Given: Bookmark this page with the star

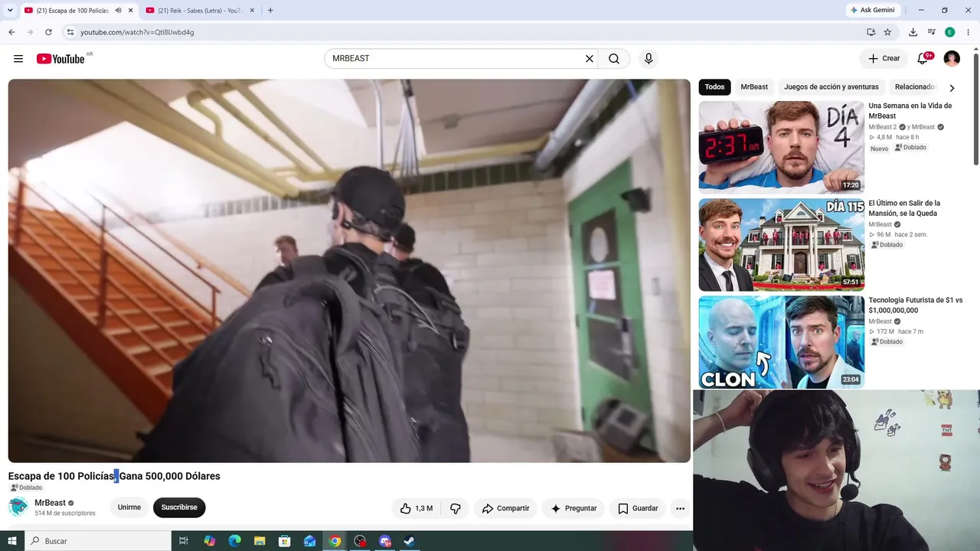Looking at the screenshot, I should pyautogui.click(x=887, y=32).
